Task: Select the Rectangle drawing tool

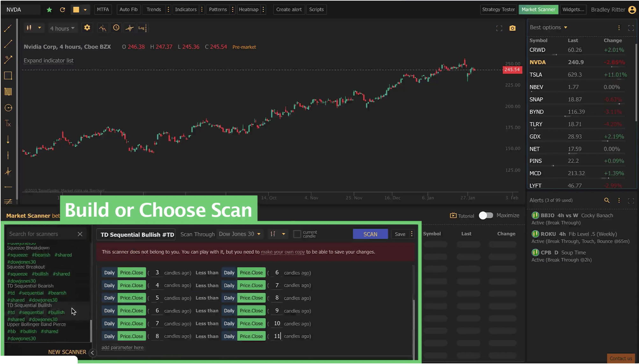Action: tap(8, 75)
